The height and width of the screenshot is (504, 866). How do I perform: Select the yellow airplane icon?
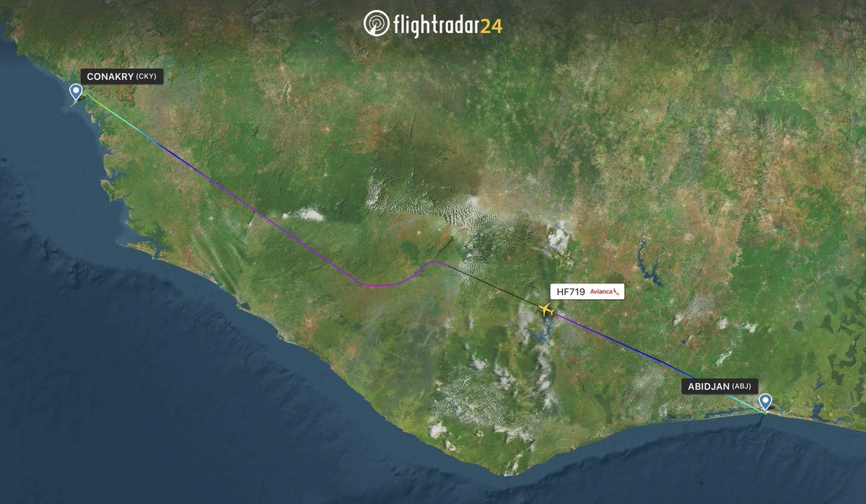tap(546, 310)
